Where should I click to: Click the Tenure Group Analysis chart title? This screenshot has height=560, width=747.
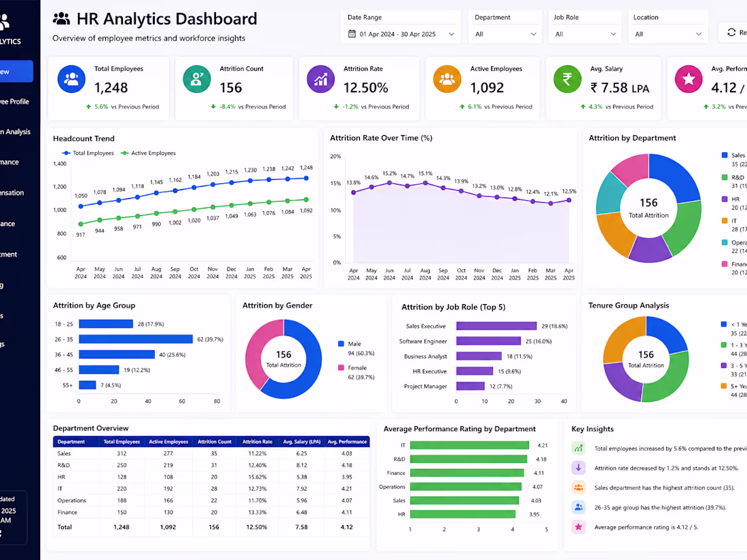pos(628,305)
